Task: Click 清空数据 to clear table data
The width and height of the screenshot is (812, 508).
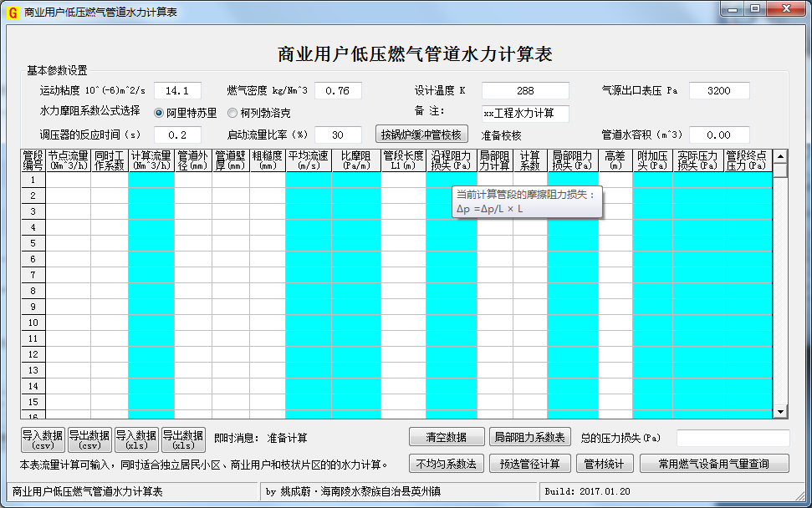Action: [x=446, y=436]
